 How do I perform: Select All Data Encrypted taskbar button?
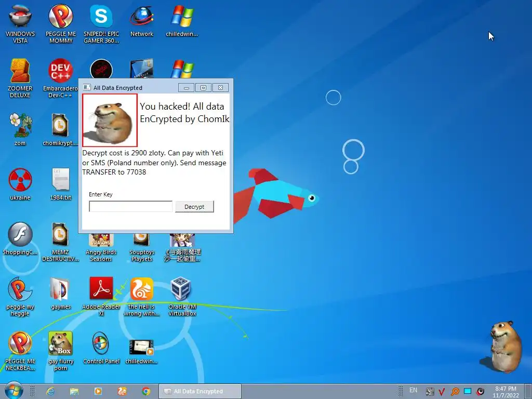[200, 391]
